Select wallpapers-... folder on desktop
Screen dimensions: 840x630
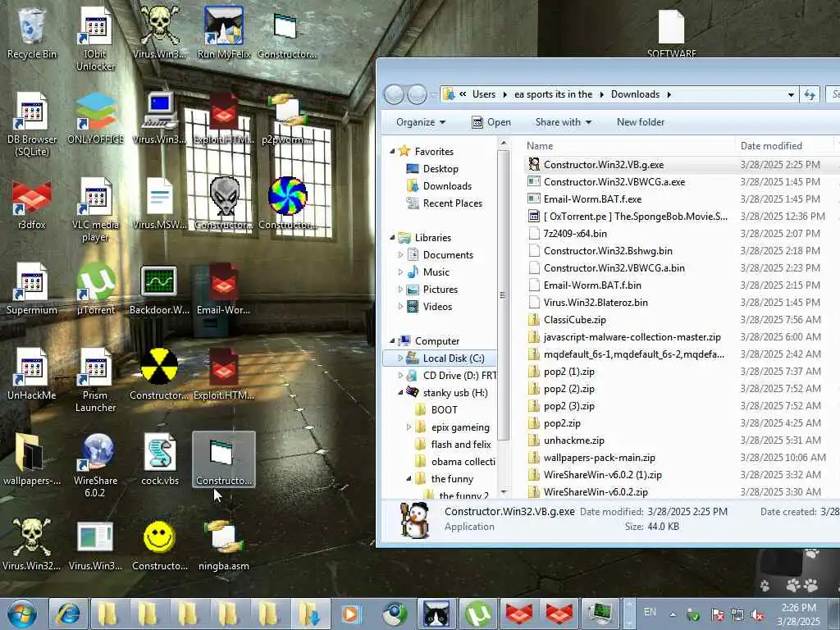pyautogui.click(x=32, y=459)
